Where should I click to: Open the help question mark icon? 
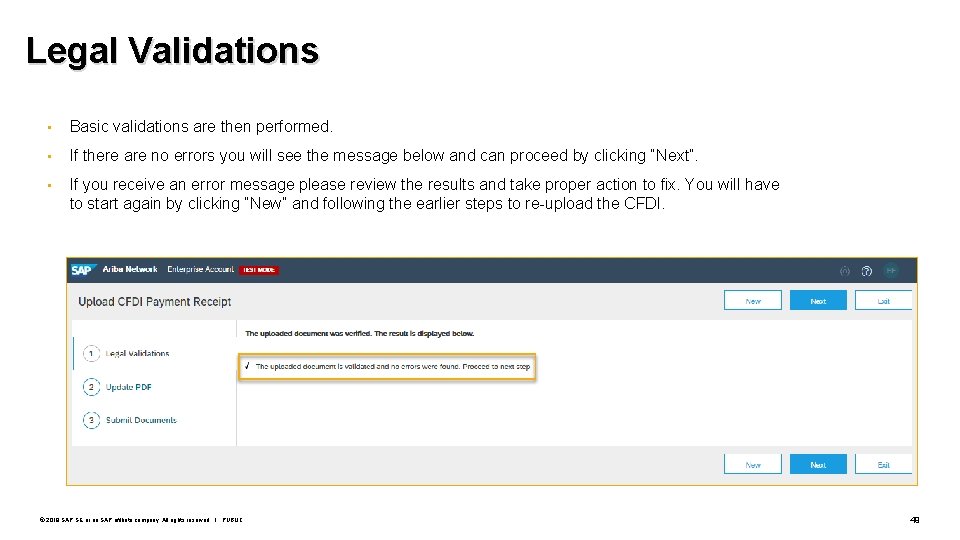(866, 271)
